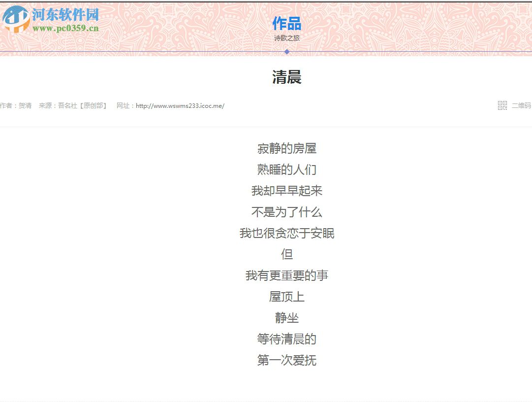The width and height of the screenshot is (532, 407).
Task: Click the last poem line 第一次爱抚
Action: (287, 361)
